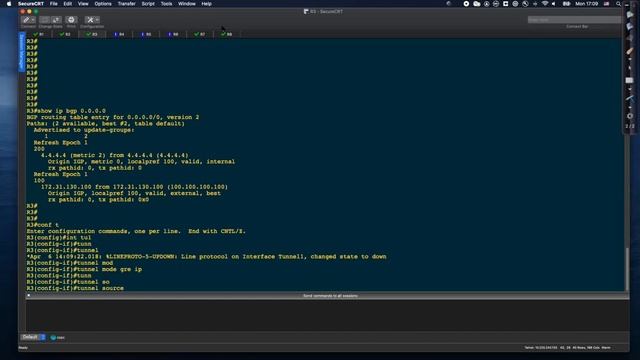Click the cloud icon in the menu bar
This screenshot has height=360, width=640.
point(476,4)
